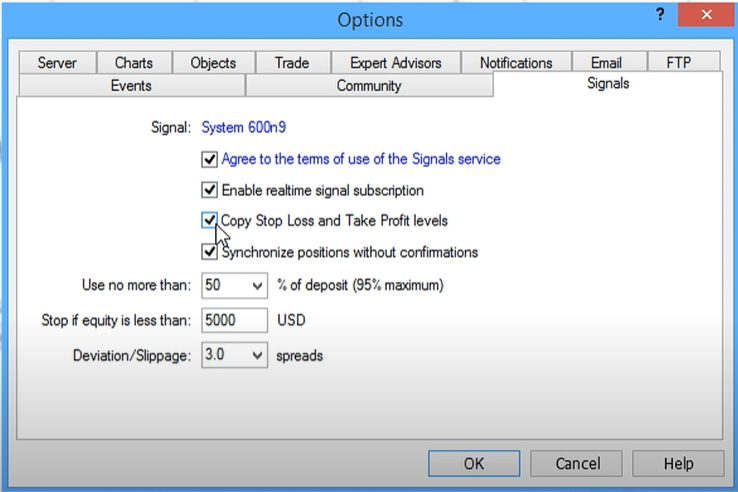738x492 pixels.
Task: Open the Signals service terms link
Action: 361,159
